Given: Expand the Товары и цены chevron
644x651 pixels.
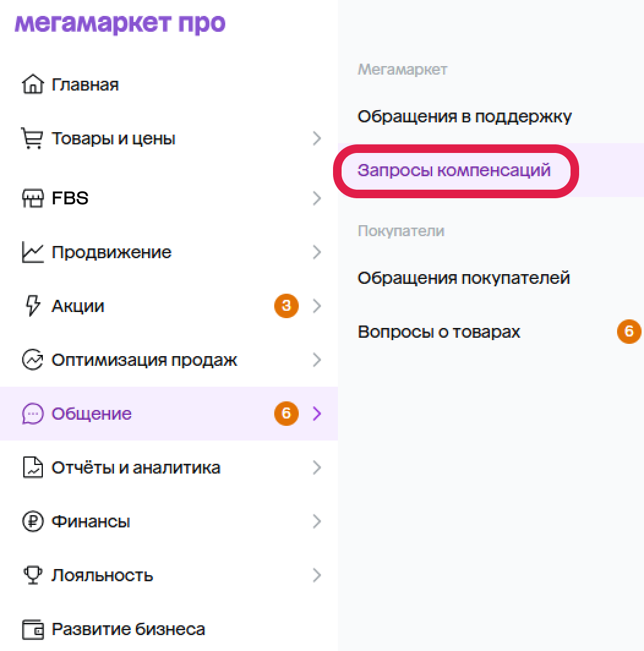Looking at the screenshot, I should click(317, 138).
